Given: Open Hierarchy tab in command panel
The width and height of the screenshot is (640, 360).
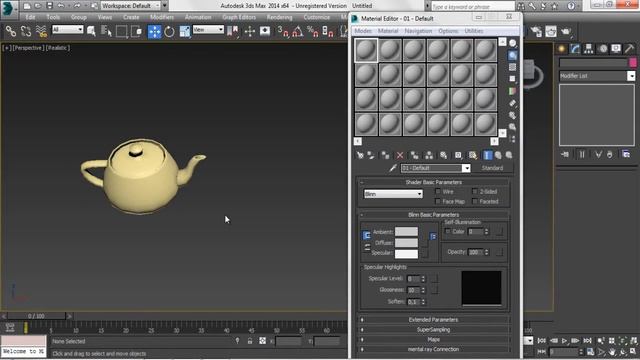Looking at the screenshot, I should point(588,49).
